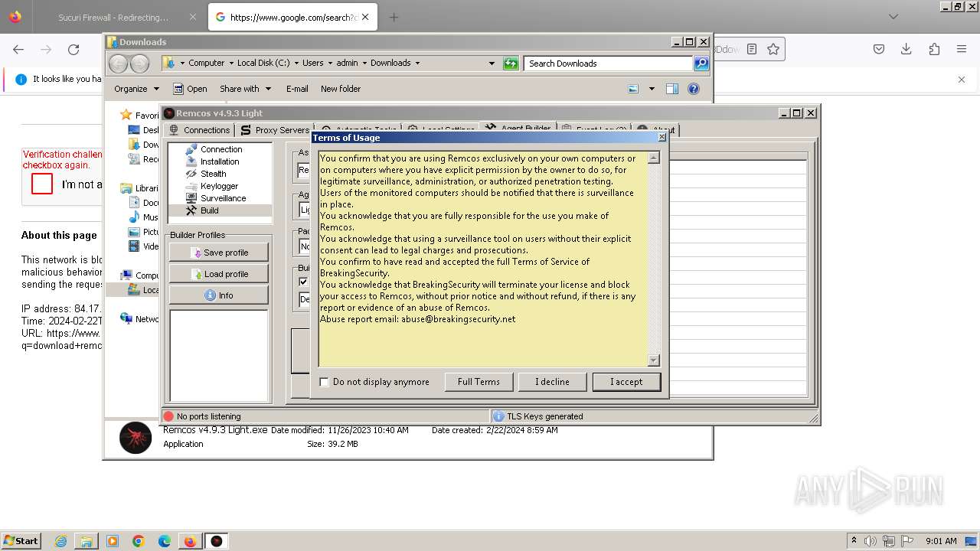Click the Connection plug icon
The width and height of the screenshot is (980, 551).
pyautogui.click(x=191, y=149)
